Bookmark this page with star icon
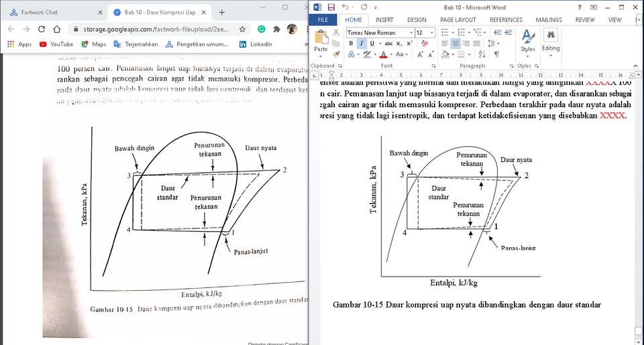Screen dimensions: 644x345 pyautogui.click(x=242, y=29)
